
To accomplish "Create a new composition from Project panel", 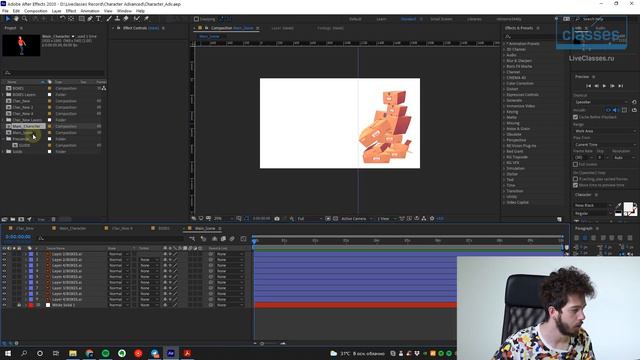I will (x=21, y=219).
